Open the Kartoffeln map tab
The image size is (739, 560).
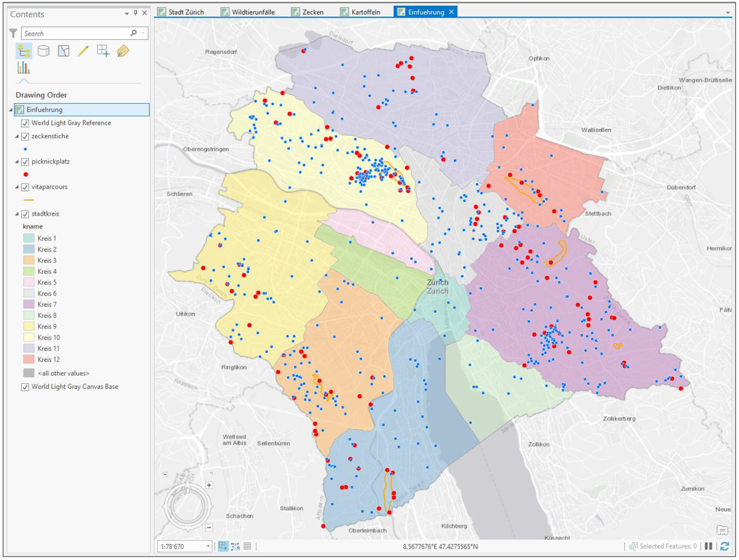point(365,12)
